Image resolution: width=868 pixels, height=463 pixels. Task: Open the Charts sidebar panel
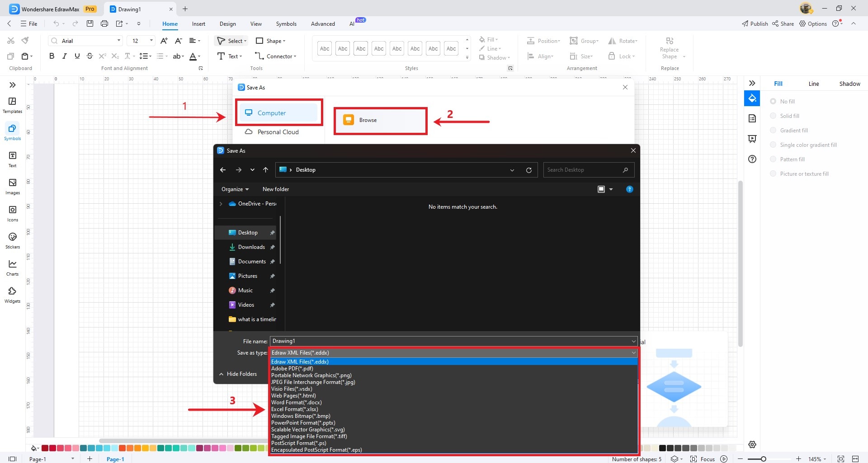pyautogui.click(x=12, y=267)
